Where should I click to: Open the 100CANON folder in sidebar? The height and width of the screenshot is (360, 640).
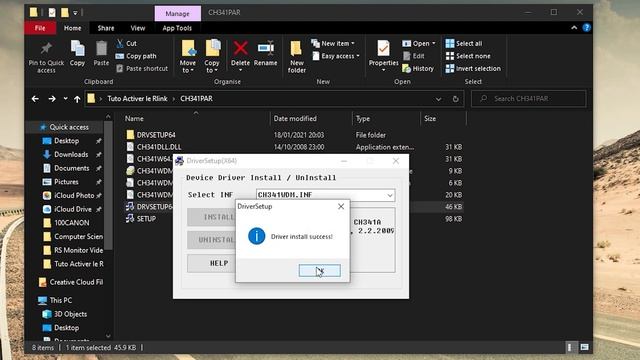[x=71, y=223]
